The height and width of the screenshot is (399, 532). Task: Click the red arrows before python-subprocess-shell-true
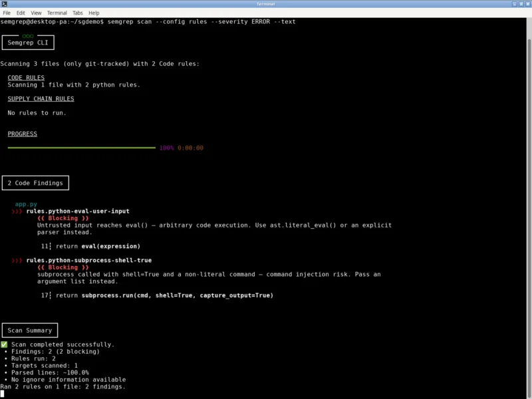click(17, 260)
